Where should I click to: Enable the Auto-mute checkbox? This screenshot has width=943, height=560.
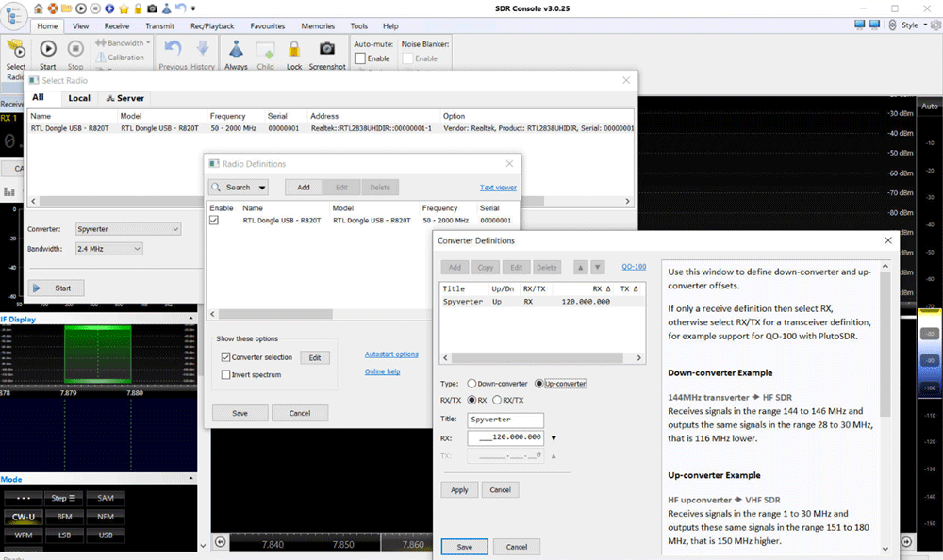(360, 58)
